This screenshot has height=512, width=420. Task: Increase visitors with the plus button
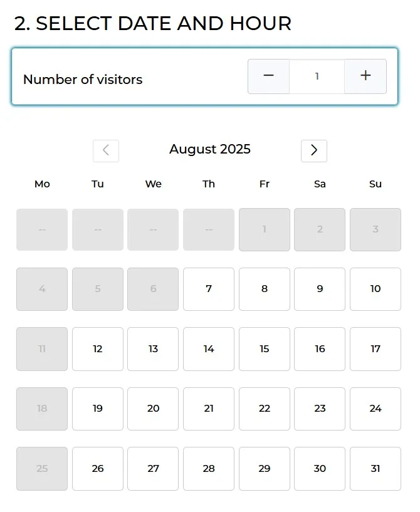pos(365,76)
